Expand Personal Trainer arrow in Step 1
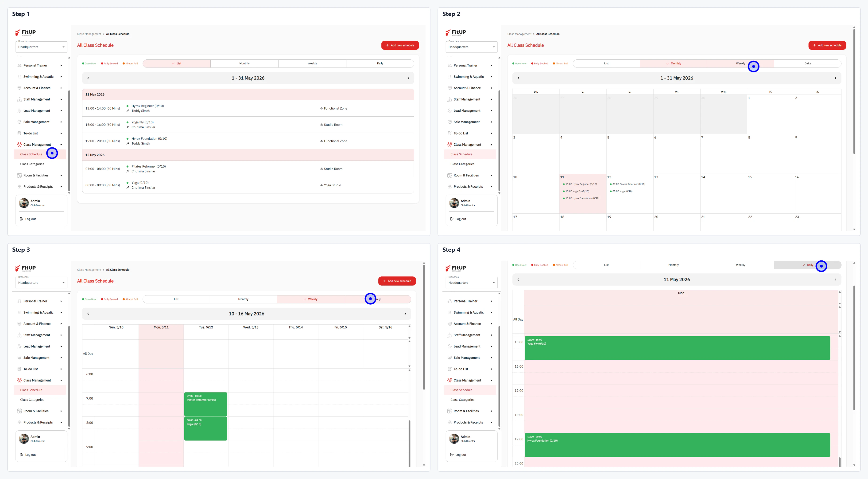The image size is (868, 479). 61,65
